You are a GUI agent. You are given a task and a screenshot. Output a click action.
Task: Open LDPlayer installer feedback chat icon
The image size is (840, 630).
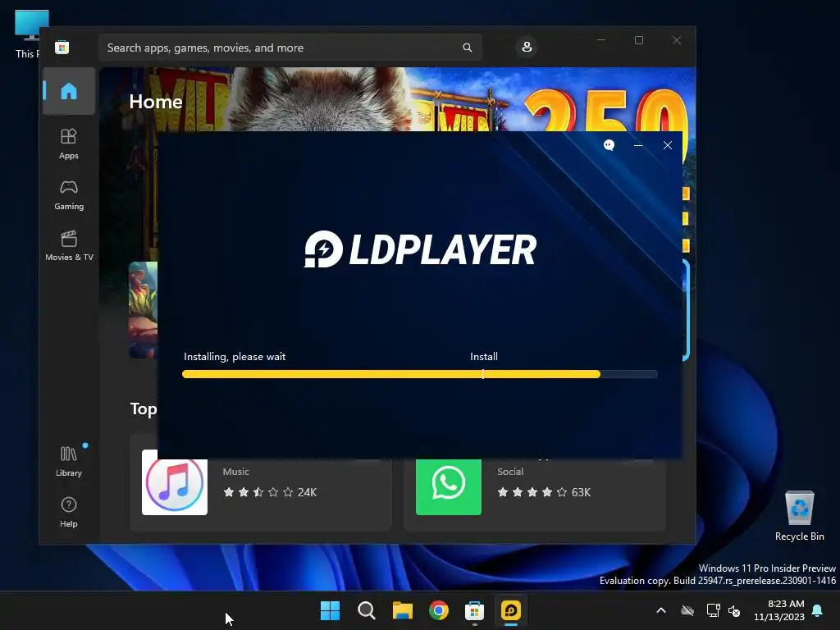point(609,145)
